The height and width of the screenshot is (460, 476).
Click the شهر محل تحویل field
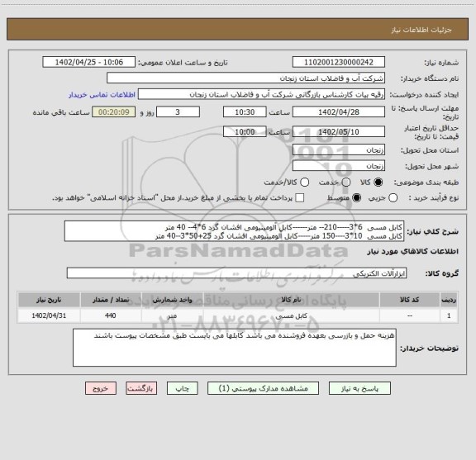point(339,166)
